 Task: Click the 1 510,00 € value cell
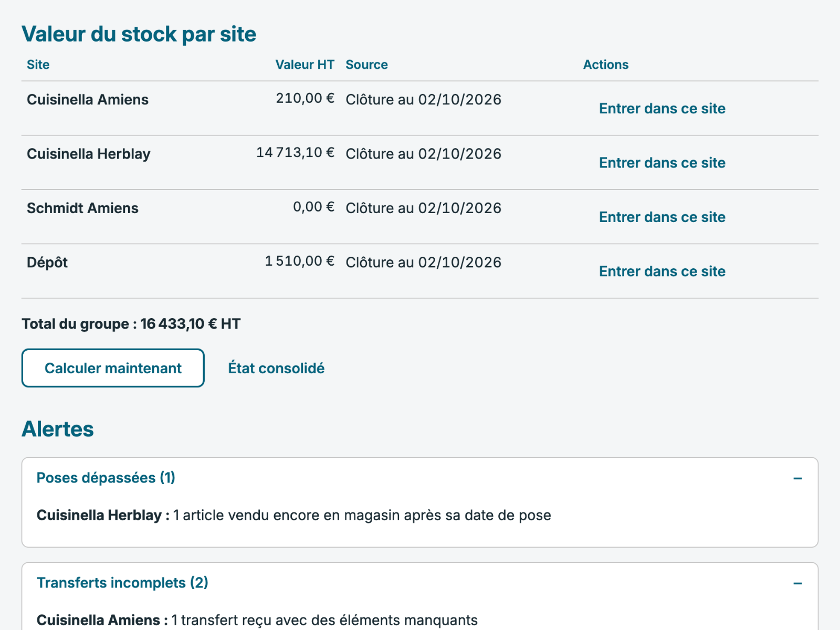pos(299,261)
